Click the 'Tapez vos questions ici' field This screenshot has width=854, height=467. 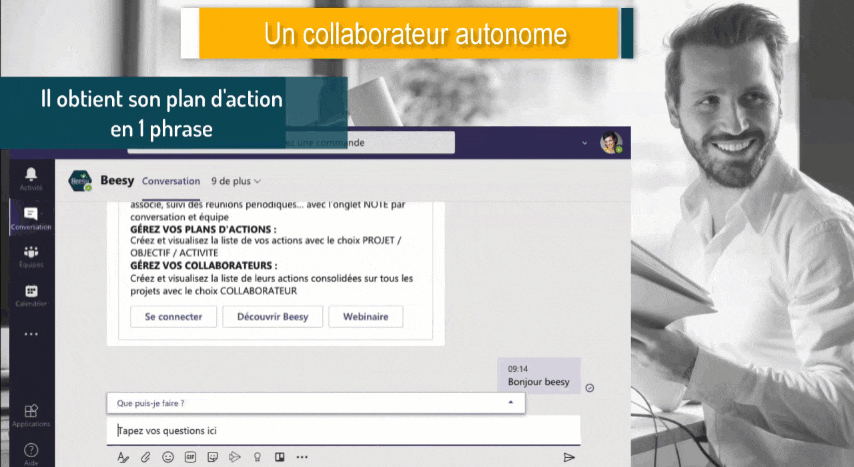[x=343, y=430]
